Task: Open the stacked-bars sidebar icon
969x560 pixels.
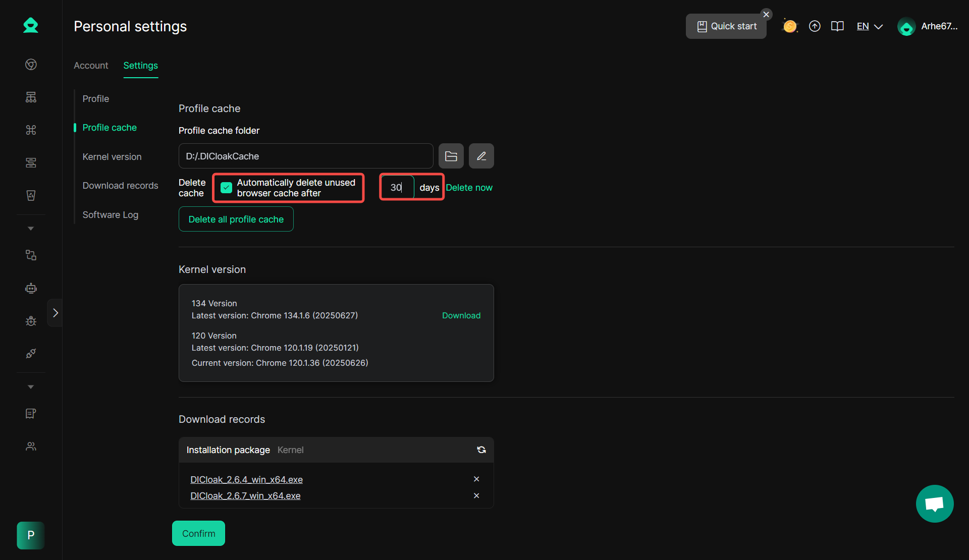Action: (31, 162)
